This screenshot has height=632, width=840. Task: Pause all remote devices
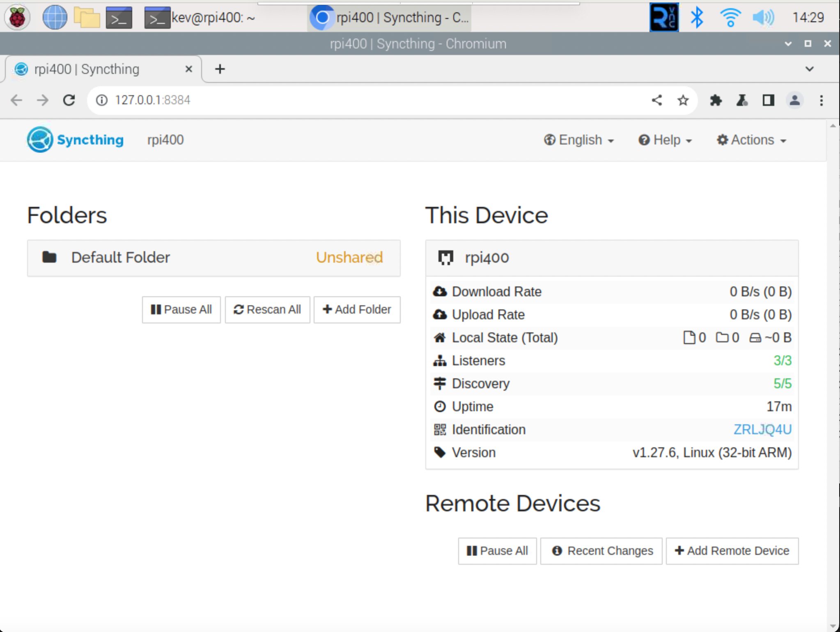(x=497, y=551)
